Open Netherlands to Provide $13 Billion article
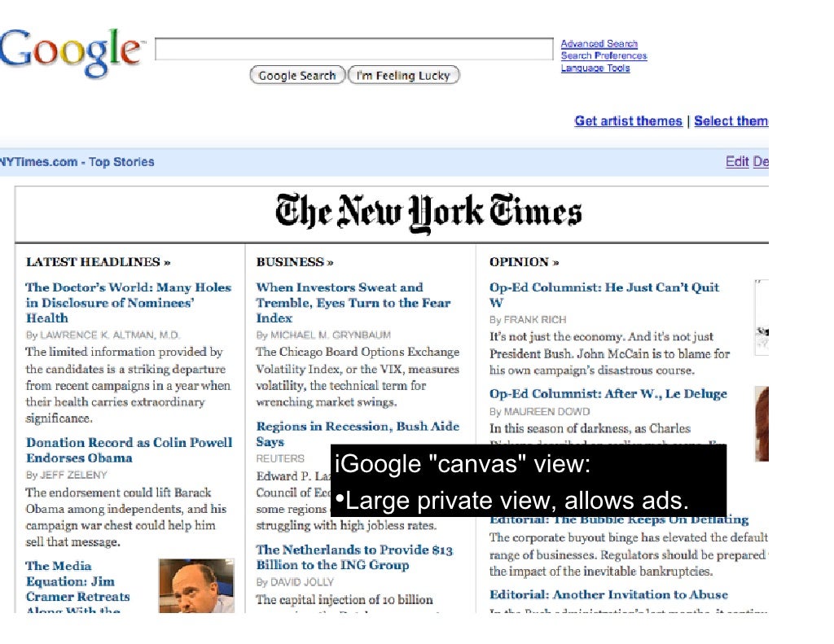The image size is (834, 644). tap(354, 558)
